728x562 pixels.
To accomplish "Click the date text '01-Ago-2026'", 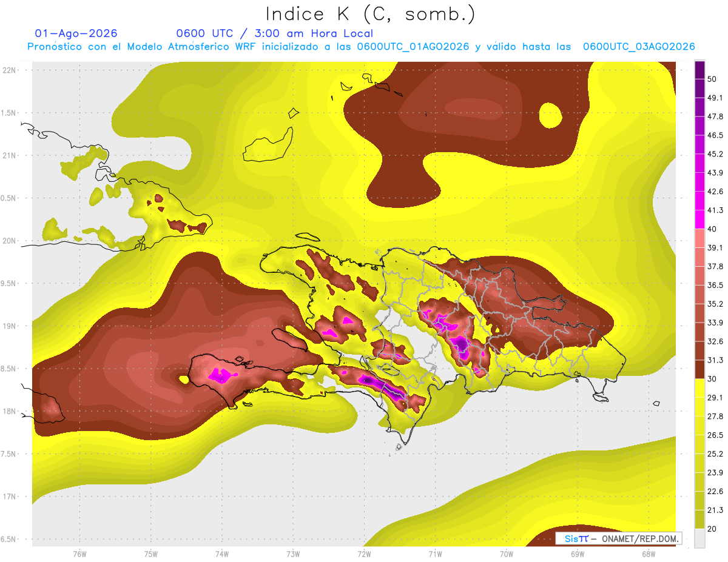I will click(x=76, y=33).
